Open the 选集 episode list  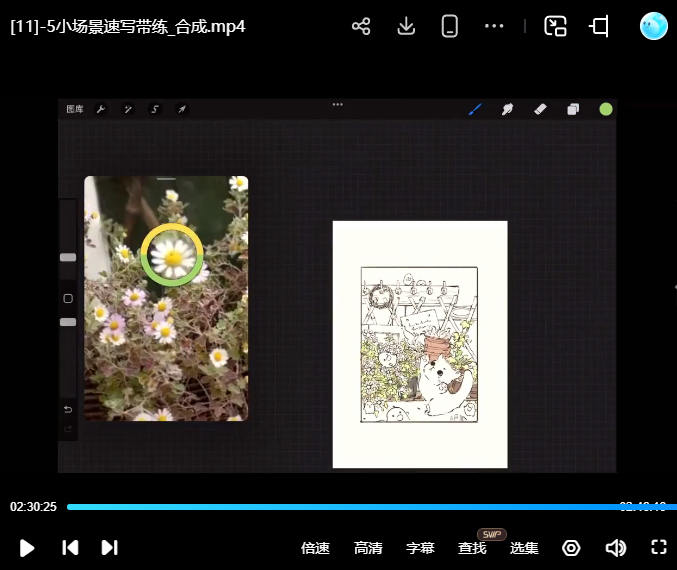pyautogui.click(x=524, y=548)
